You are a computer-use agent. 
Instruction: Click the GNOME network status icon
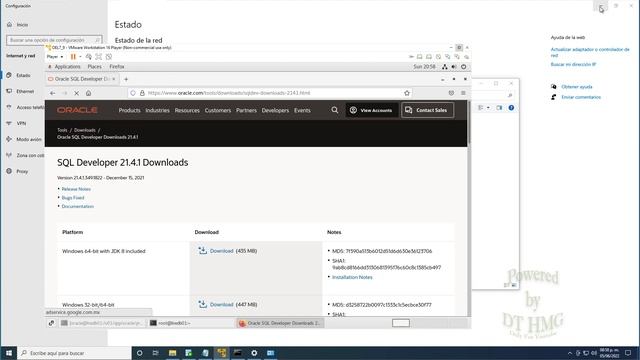point(444,67)
